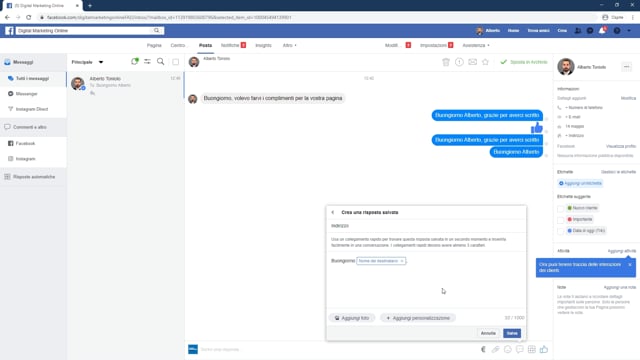Click Aggiungi attività link

tap(622, 251)
